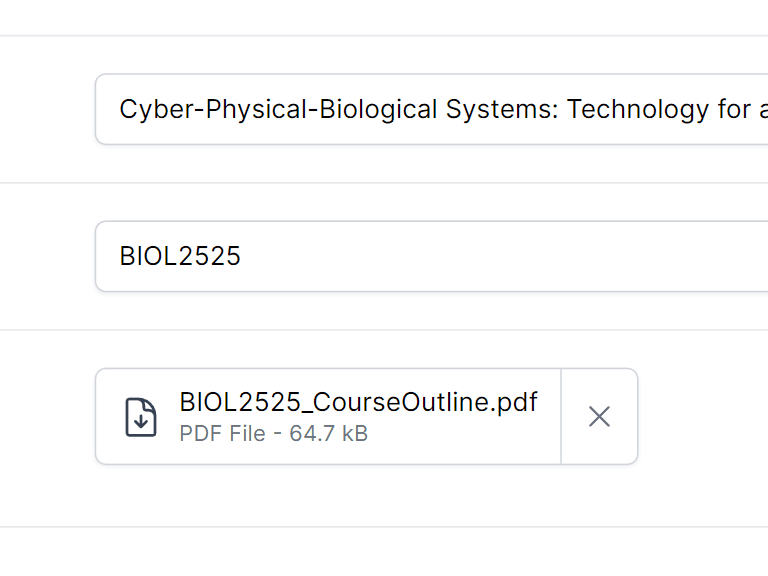Click into the Cyber-Physical-Biological Systems title field
Image resolution: width=768 pixels, height=576 pixels.
point(432,109)
